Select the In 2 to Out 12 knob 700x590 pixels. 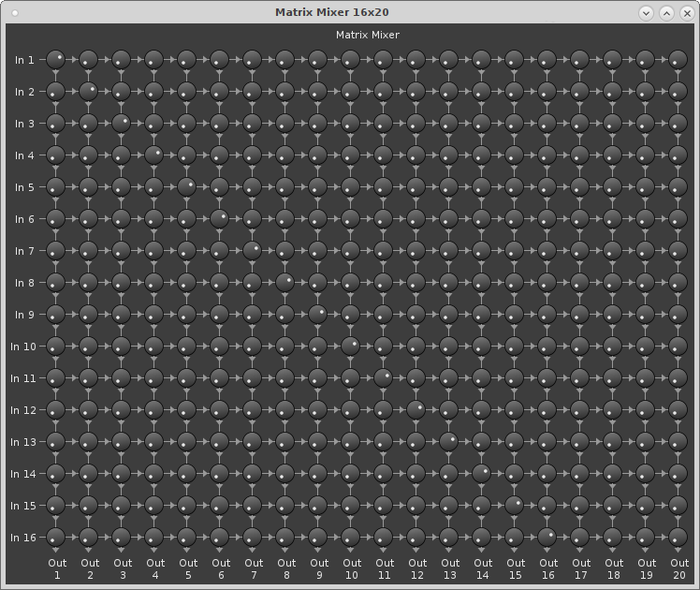point(416,91)
